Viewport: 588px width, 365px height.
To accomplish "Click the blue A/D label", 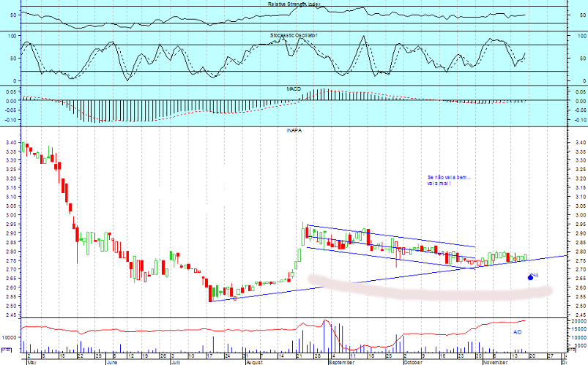I will 517,332.
